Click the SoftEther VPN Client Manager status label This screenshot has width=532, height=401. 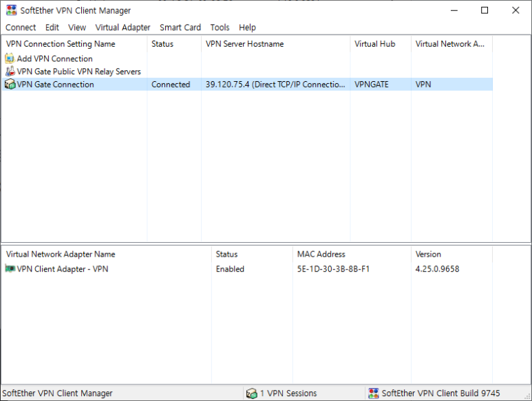57,393
